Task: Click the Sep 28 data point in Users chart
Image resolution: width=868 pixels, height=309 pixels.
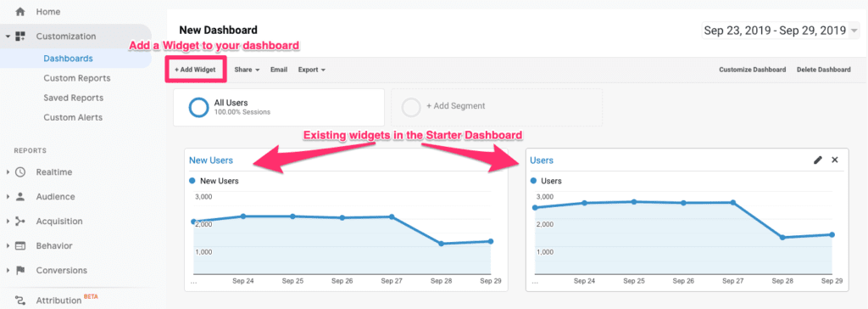Action: (x=782, y=238)
